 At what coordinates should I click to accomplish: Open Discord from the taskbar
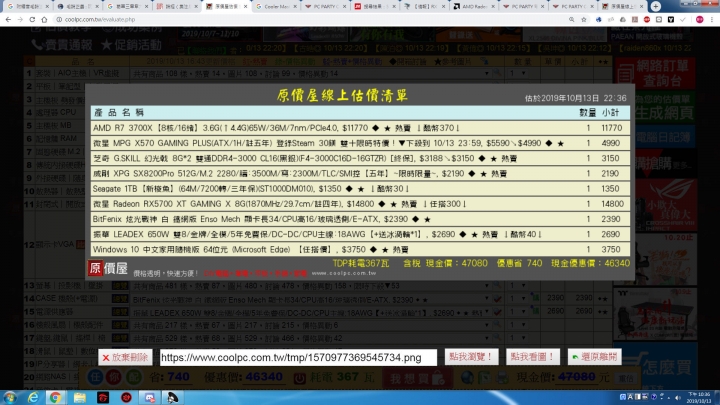coord(150,397)
